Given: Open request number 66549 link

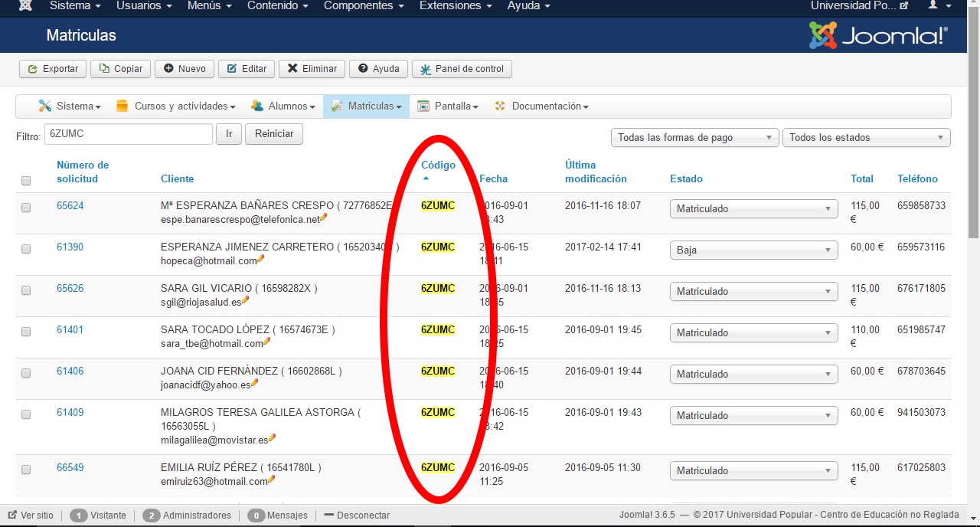Looking at the screenshot, I should (70, 467).
